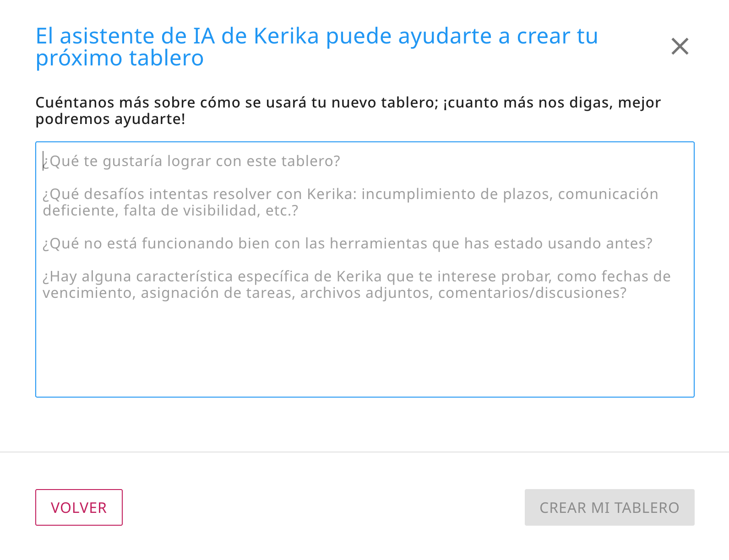Click the VOLVER button
Image resolution: width=729 pixels, height=560 pixels.
[79, 507]
